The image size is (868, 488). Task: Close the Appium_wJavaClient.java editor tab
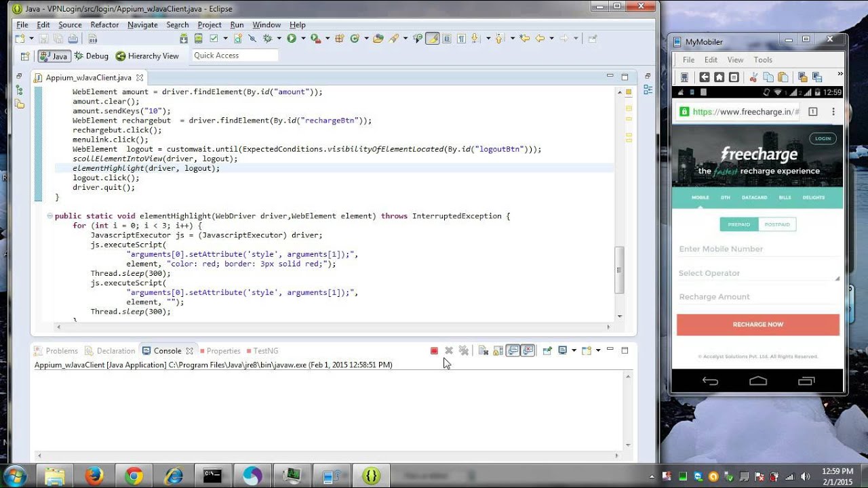(x=140, y=78)
